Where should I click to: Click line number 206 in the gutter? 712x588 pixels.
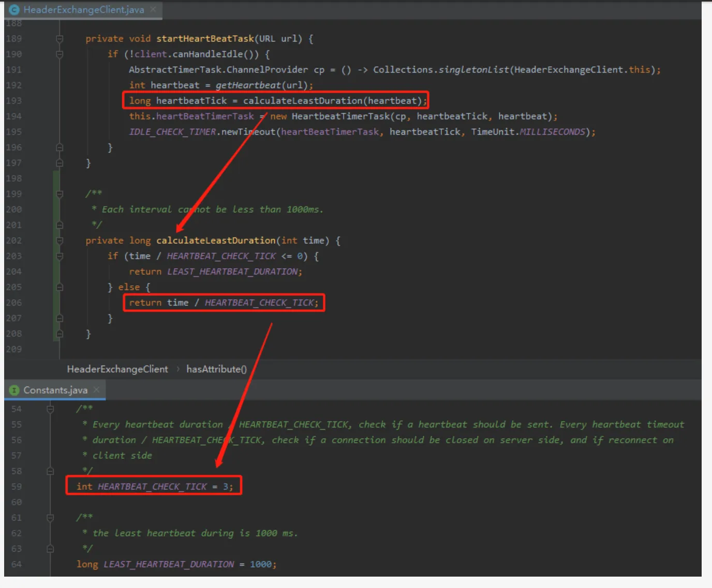pyautogui.click(x=14, y=303)
